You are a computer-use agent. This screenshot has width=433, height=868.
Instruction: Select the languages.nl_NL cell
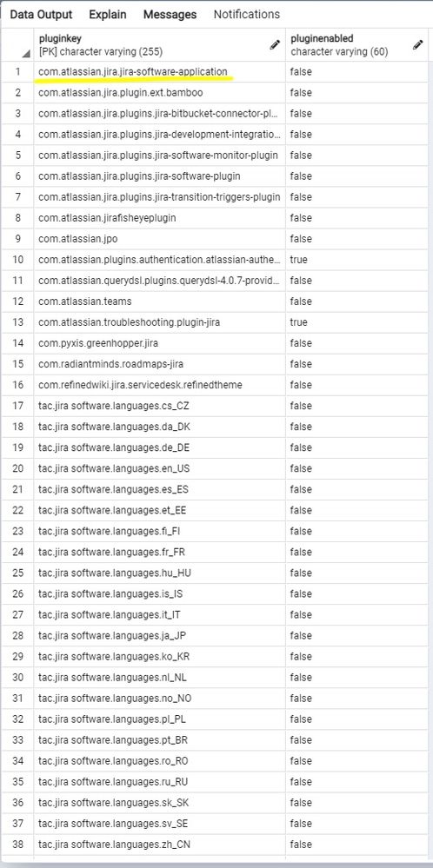pos(159,677)
